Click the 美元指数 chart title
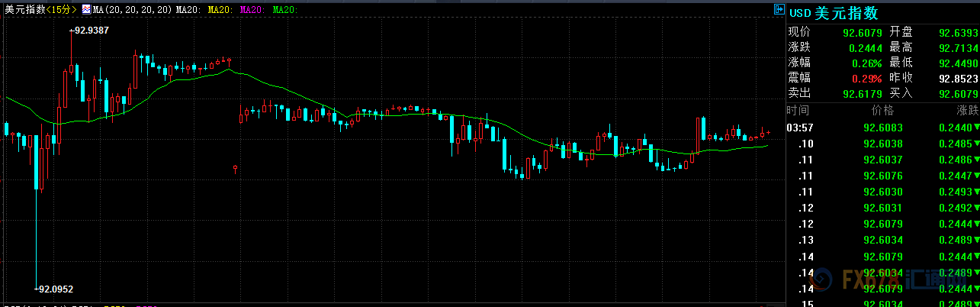 [x=24, y=10]
